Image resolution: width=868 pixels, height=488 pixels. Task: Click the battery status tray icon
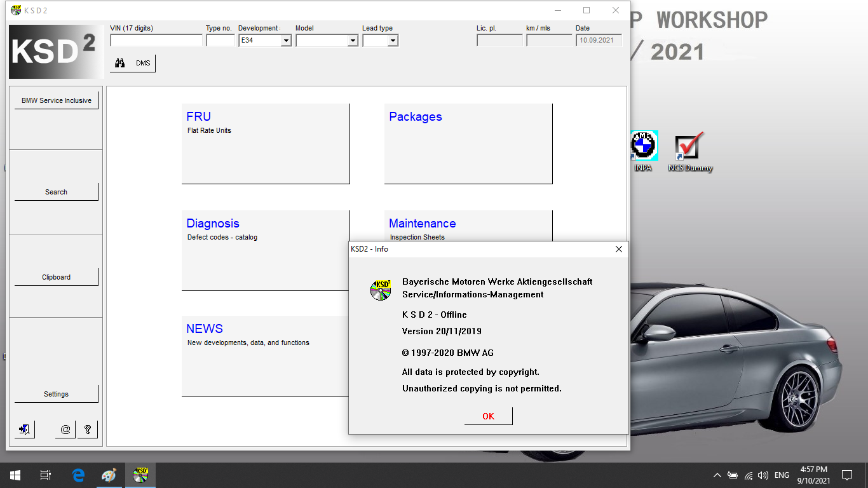tap(733, 475)
